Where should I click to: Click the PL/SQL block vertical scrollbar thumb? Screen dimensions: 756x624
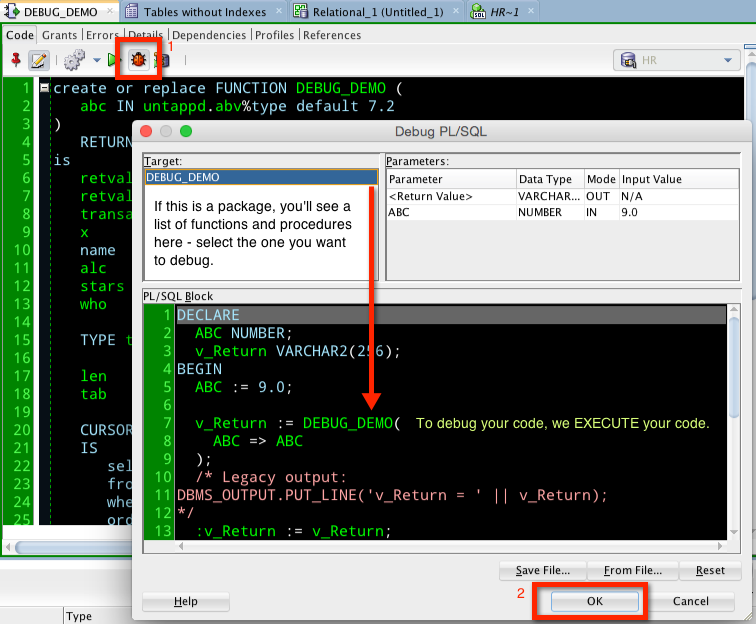(x=733, y=366)
